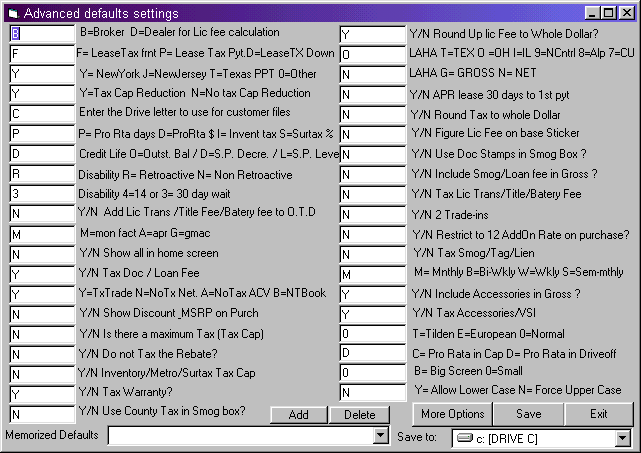Open the Memorized Defaults dropdown

point(380,436)
